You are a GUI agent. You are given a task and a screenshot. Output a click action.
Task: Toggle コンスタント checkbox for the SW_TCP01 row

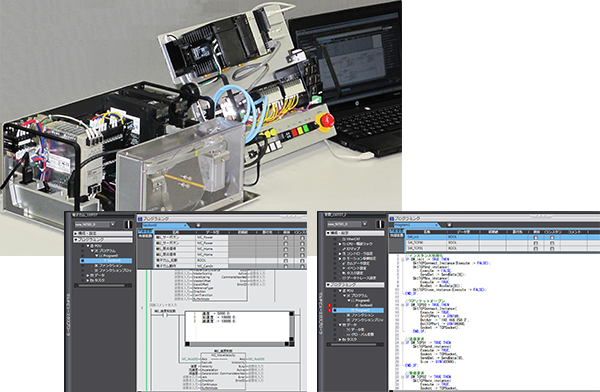(552, 248)
